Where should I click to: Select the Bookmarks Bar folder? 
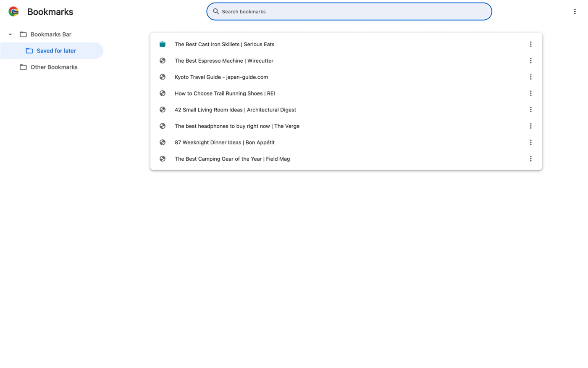[52, 34]
